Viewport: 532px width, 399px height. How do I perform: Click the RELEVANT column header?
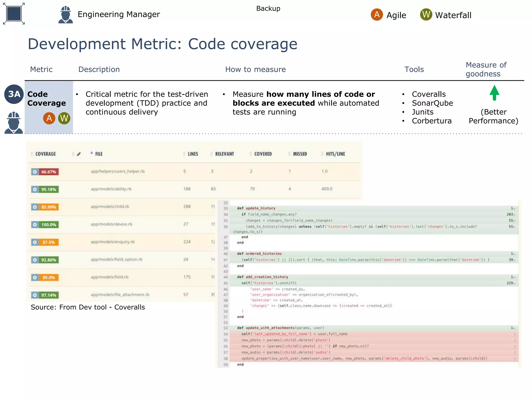(x=224, y=154)
